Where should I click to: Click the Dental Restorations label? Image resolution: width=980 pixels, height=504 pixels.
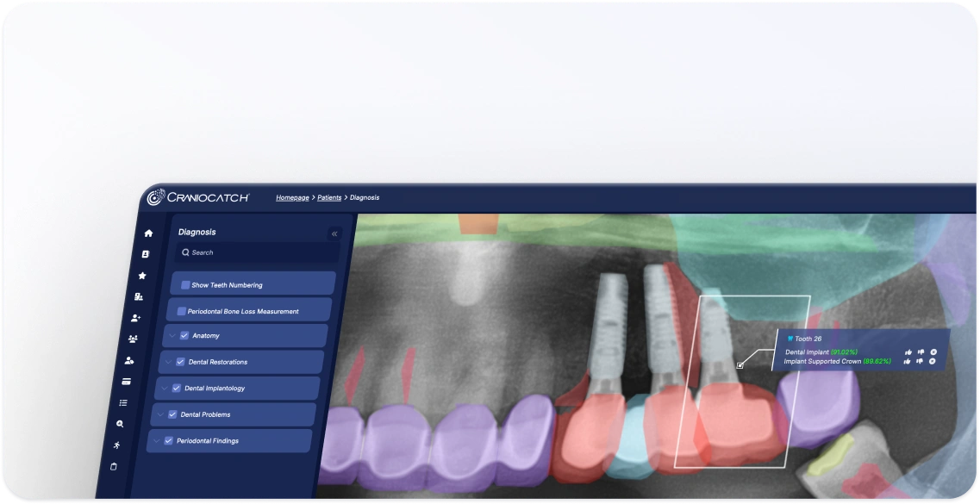[x=218, y=362]
